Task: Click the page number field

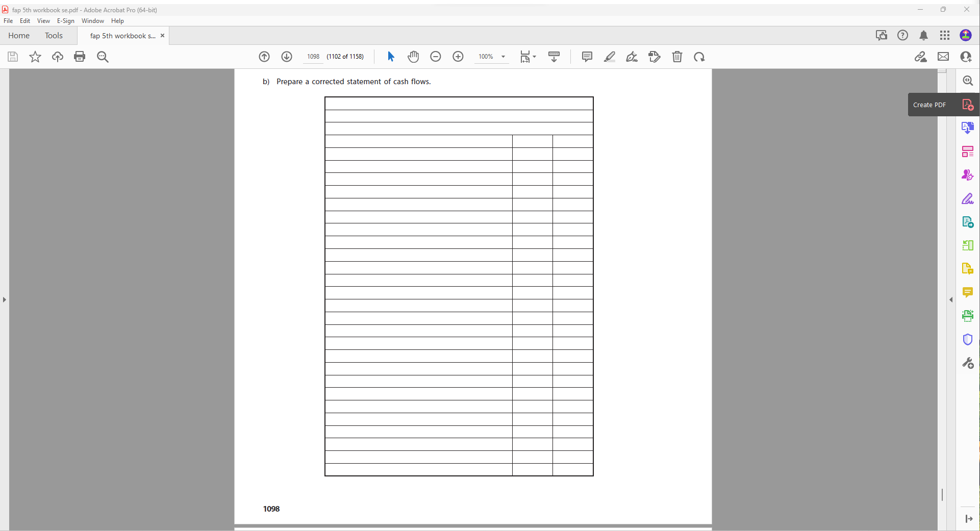Action: coord(313,57)
